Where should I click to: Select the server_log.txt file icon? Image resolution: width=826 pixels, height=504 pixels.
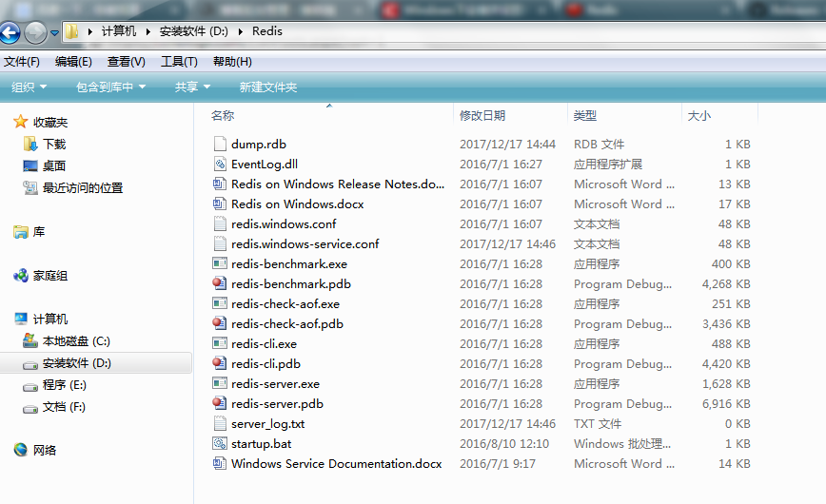click(x=220, y=423)
